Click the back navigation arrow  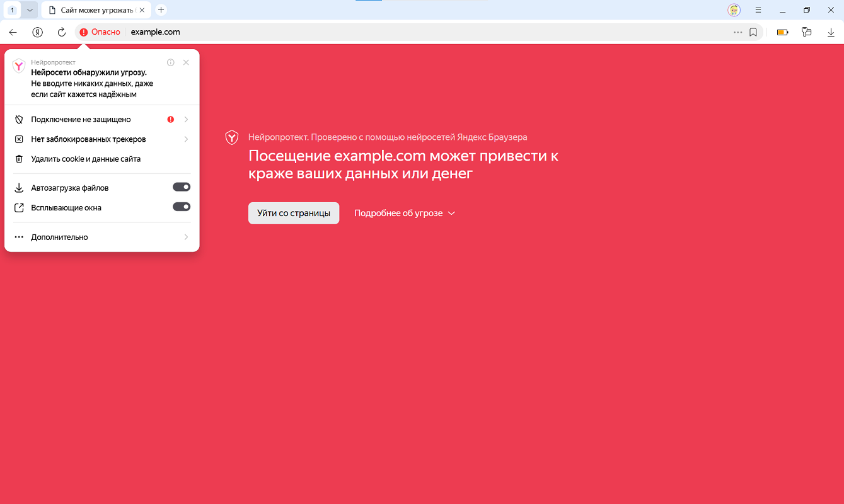13,32
